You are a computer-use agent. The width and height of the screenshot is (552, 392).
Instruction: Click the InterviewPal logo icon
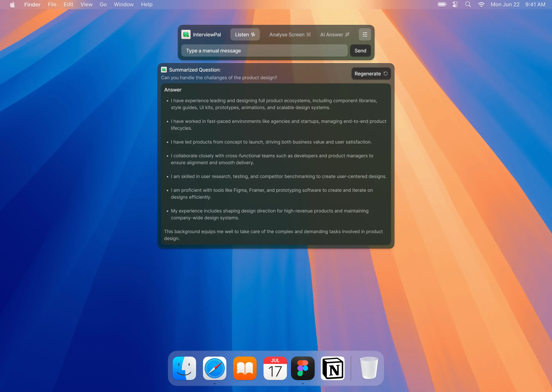pos(186,34)
